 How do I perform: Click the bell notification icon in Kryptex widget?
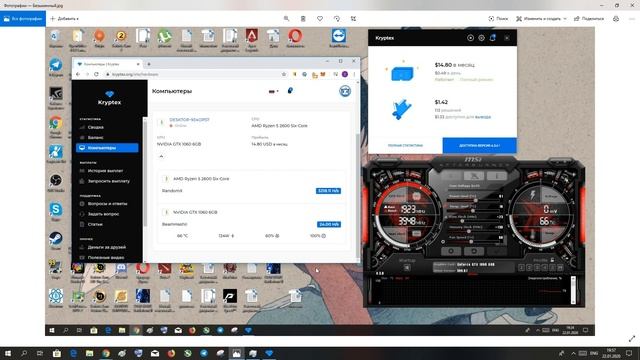pos(493,38)
